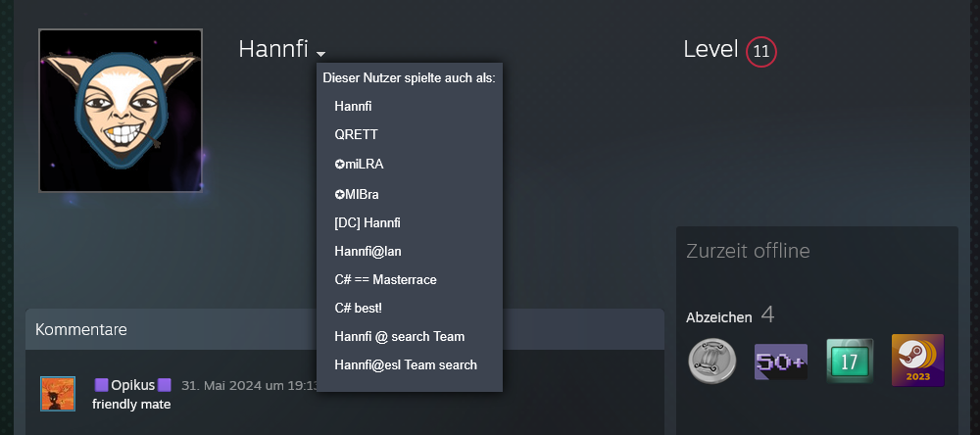980x435 pixels.
Task: Click the Level 11 circle badge
Action: 761,52
